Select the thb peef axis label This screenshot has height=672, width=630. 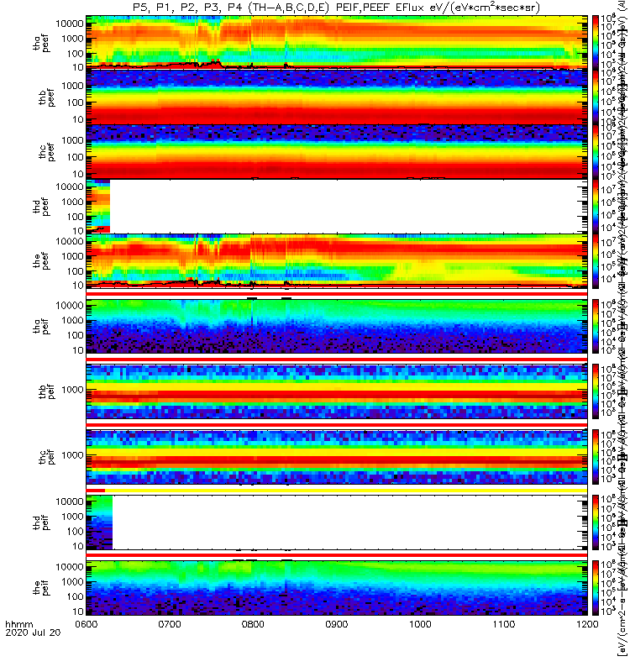pos(46,97)
